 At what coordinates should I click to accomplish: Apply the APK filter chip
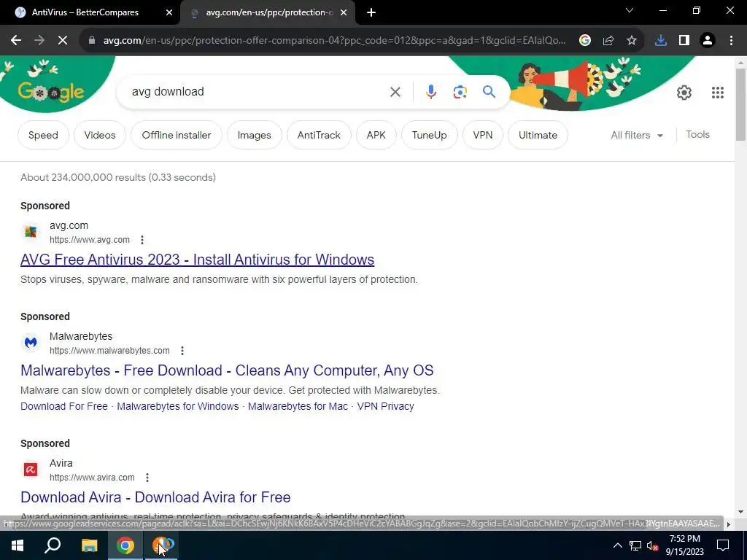point(376,135)
